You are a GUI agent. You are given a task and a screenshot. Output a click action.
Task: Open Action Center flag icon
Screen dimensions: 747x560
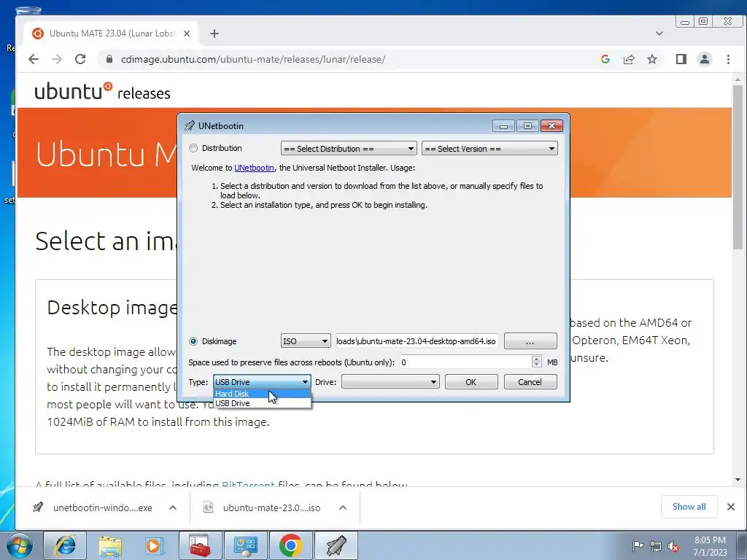tap(638, 545)
